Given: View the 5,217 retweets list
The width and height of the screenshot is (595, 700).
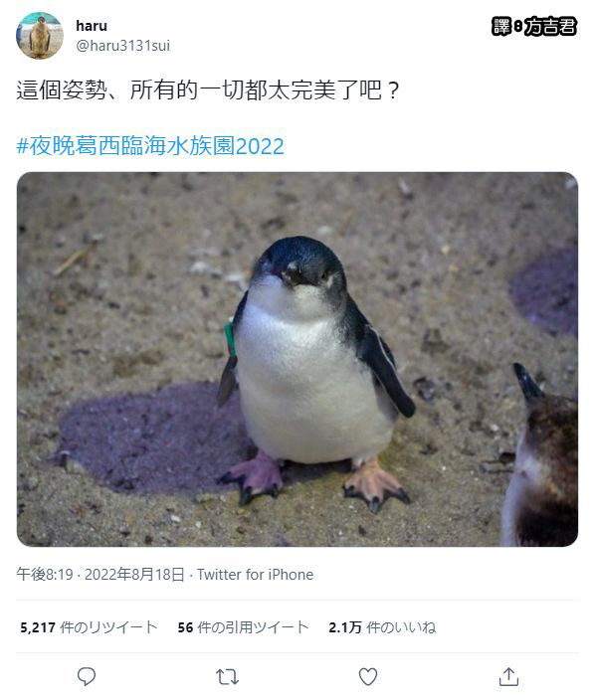Looking at the screenshot, I should pyautogui.click(x=89, y=627).
